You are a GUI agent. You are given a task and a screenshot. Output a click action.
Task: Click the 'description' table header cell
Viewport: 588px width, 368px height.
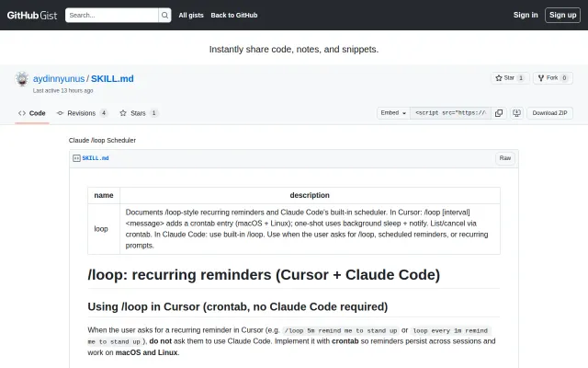[310, 195]
